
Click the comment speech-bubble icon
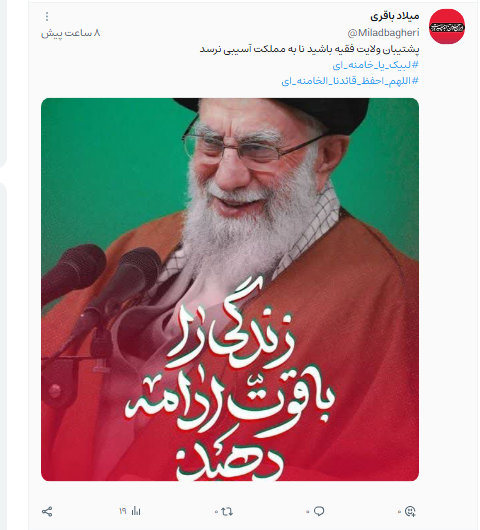[319, 511]
